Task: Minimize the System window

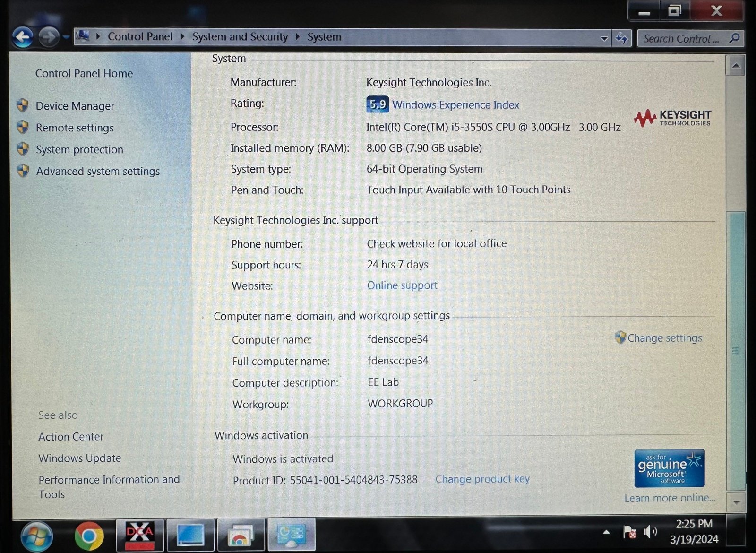Action: coord(644,10)
